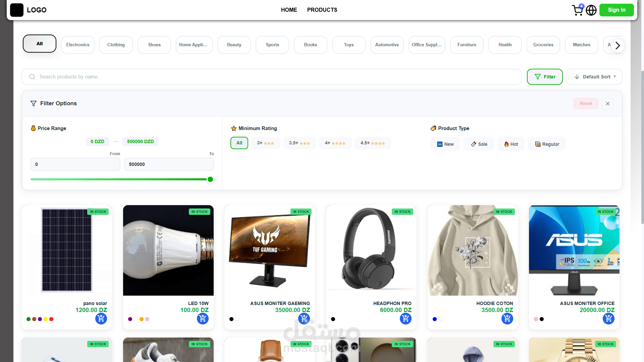Add HOODIE COTON to cart
This screenshot has height=362, width=644.
(507, 318)
